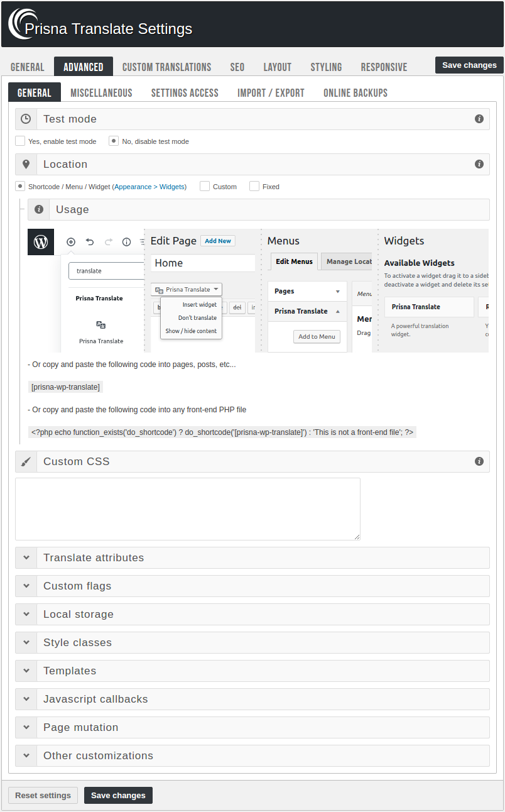Screen dimensions: 505x812
Task: Click the clock icon on the Test mode header
Action: click(x=26, y=119)
